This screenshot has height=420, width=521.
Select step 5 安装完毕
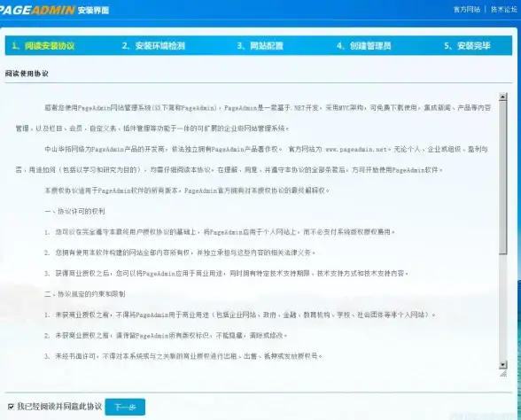tap(467, 46)
